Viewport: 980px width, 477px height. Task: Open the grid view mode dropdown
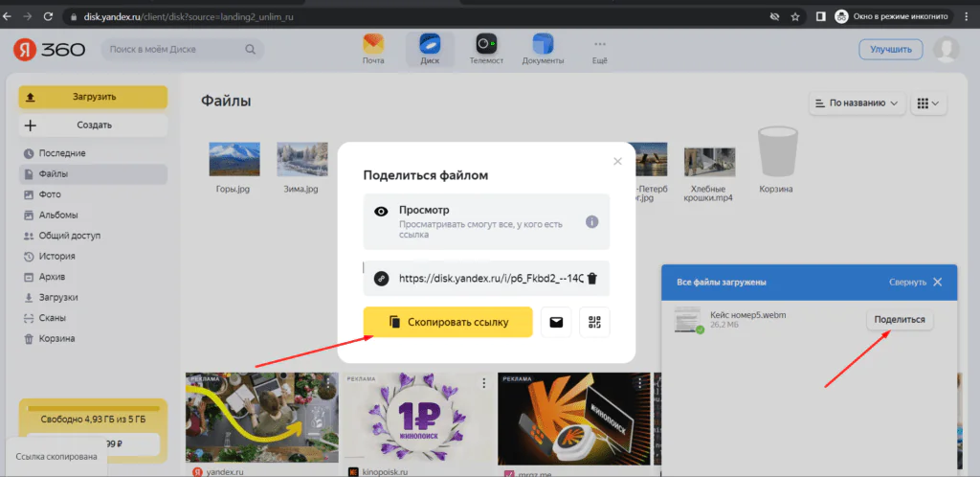pyautogui.click(x=928, y=103)
